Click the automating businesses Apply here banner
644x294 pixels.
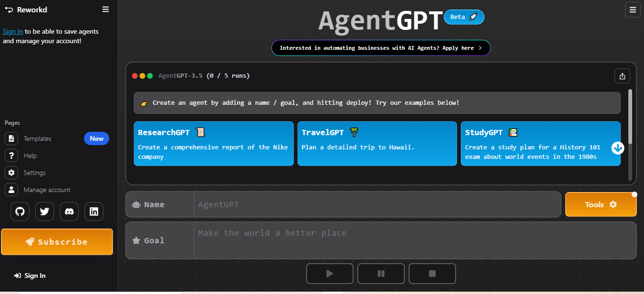coord(381,48)
